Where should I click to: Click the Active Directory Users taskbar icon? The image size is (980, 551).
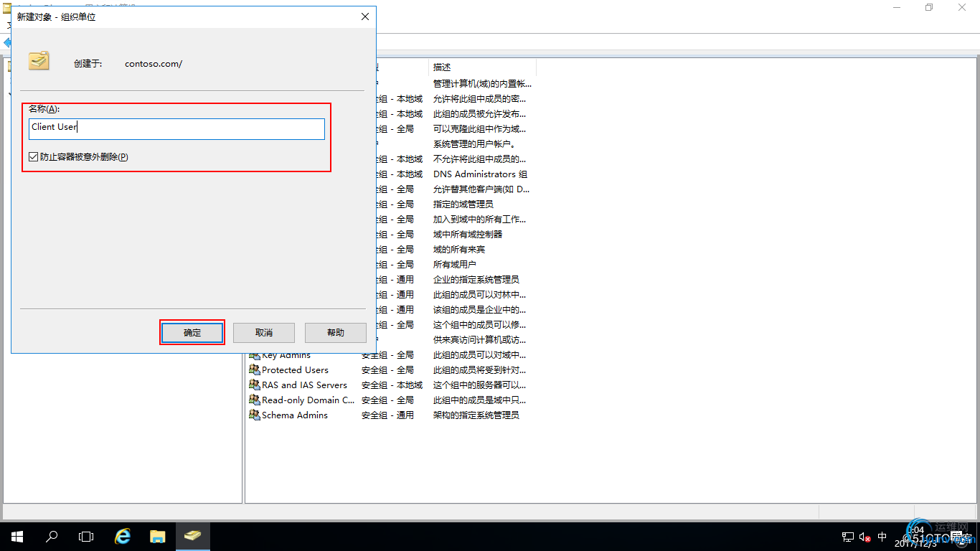193,536
